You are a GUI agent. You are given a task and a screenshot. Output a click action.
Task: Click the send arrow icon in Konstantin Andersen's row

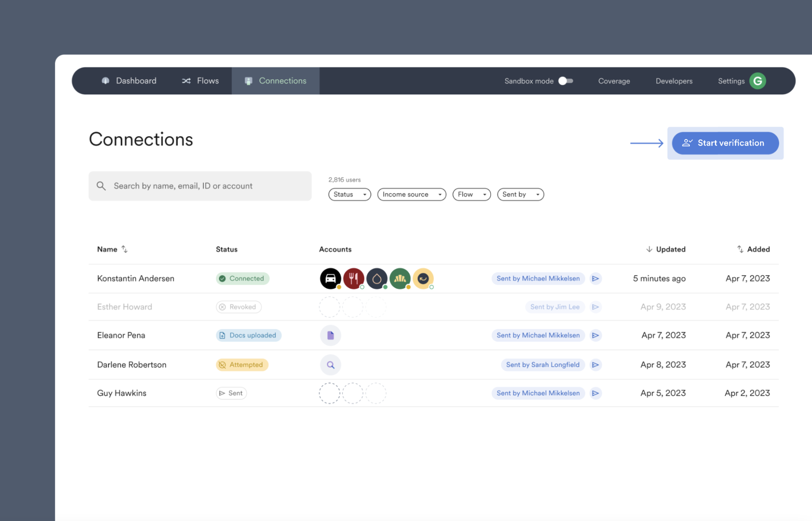(595, 279)
